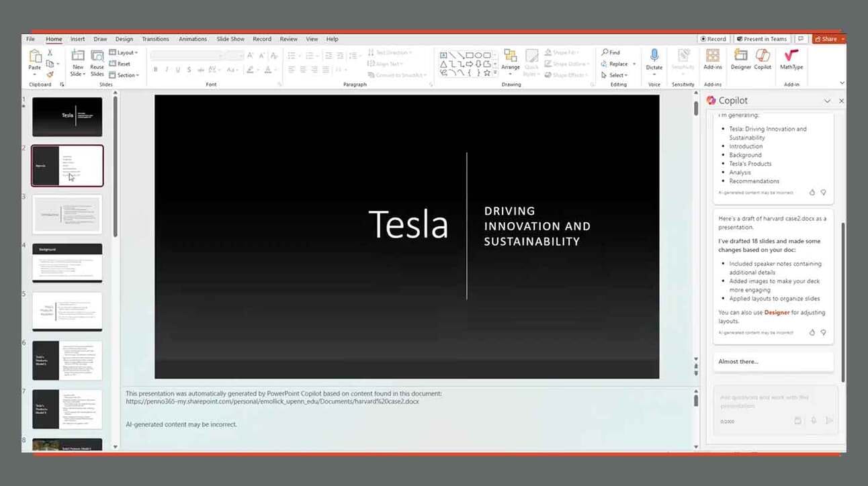Follow the Designer link in Copilot chat
The image size is (868, 486).
(777, 313)
